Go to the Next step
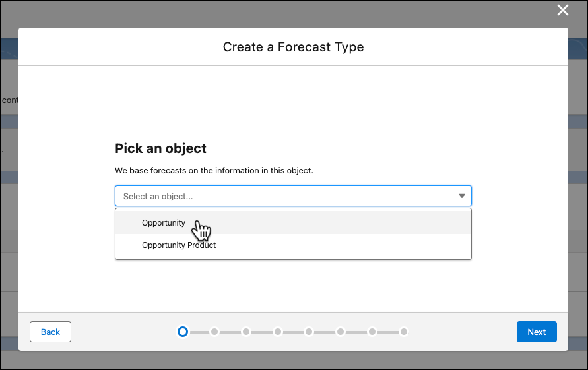This screenshot has width=588, height=370. pyautogui.click(x=537, y=332)
